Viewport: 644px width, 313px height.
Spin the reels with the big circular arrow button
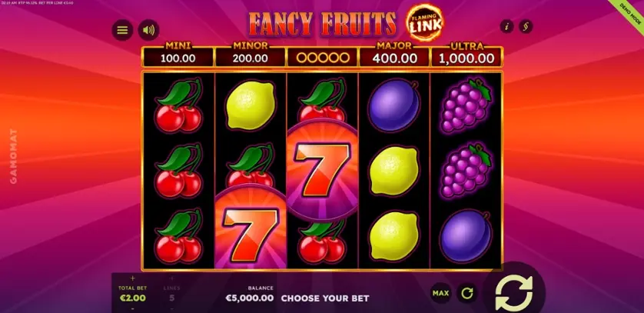(514, 292)
